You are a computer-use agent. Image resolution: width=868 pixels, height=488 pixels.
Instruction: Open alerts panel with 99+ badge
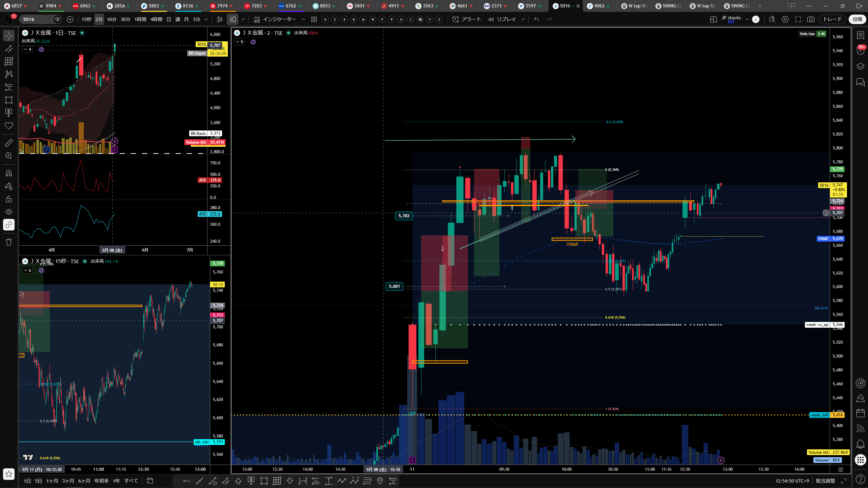pos(861,51)
